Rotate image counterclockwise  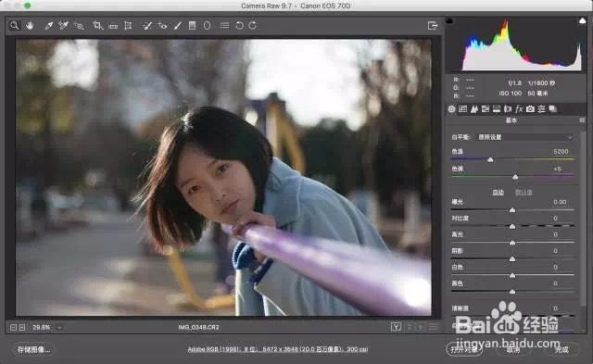click(x=239, y=26)
